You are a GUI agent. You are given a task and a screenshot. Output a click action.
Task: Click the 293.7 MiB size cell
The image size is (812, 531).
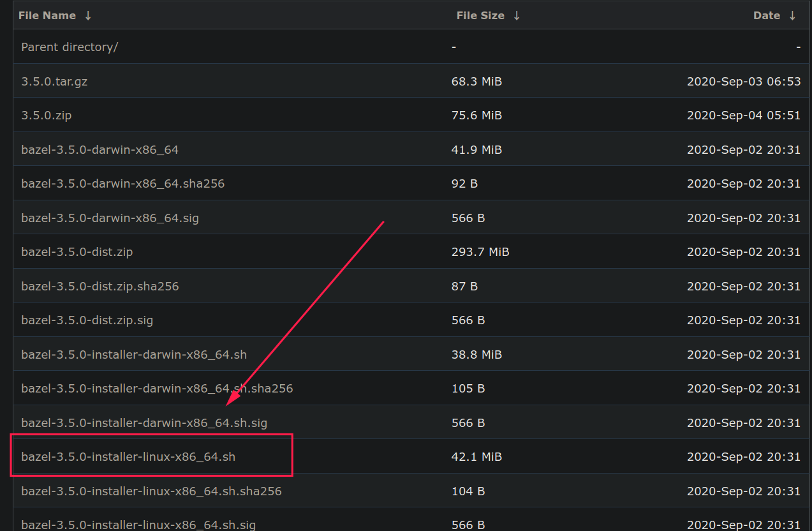(x=480, y=252)
